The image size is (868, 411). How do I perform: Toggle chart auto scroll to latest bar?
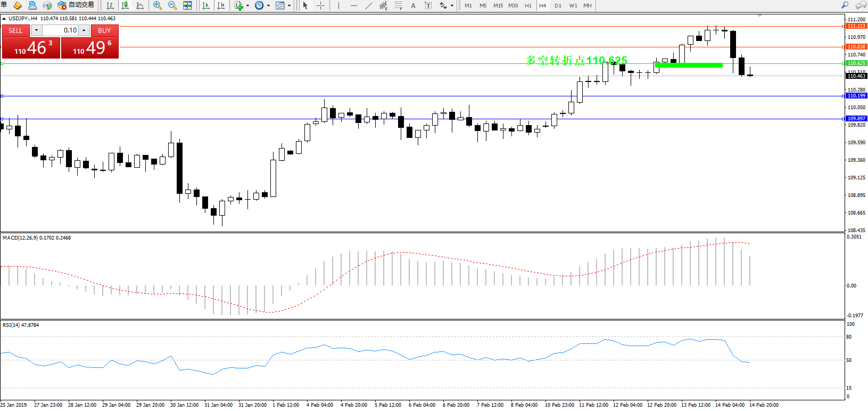(x=206, y=5)
